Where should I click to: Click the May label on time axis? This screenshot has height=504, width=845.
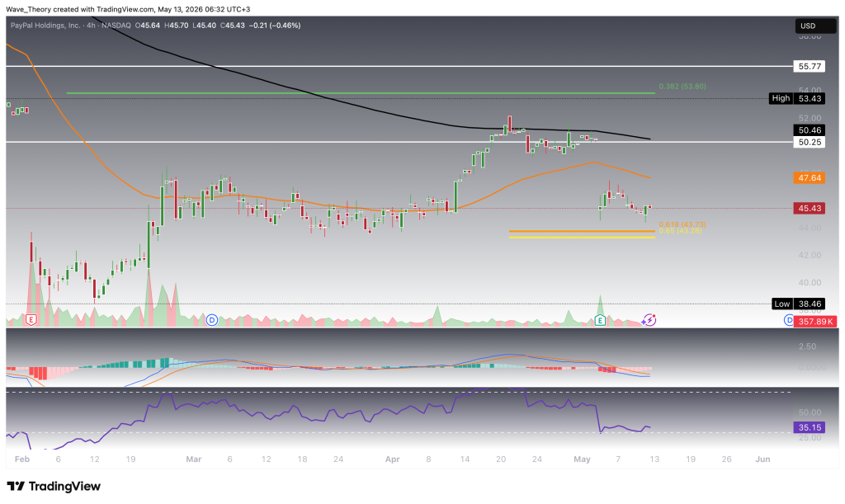tap(582, 459)
